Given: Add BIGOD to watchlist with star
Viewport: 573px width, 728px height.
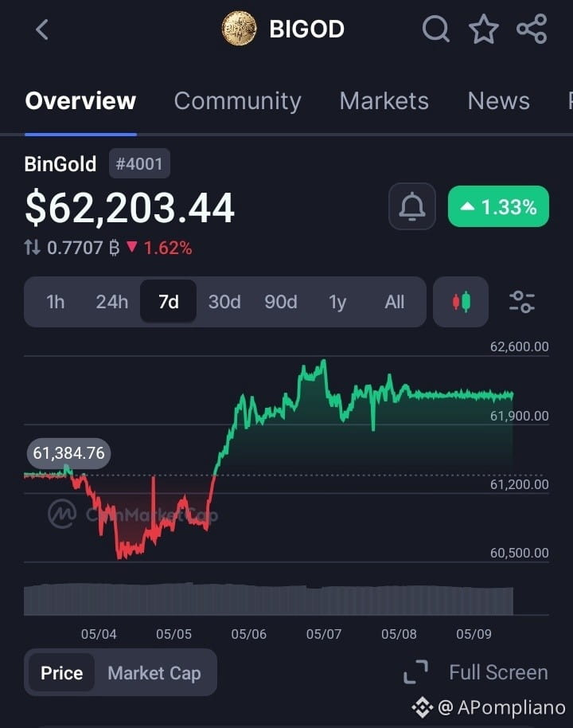Looking at the screenshot, I should (x=483, y=29).
